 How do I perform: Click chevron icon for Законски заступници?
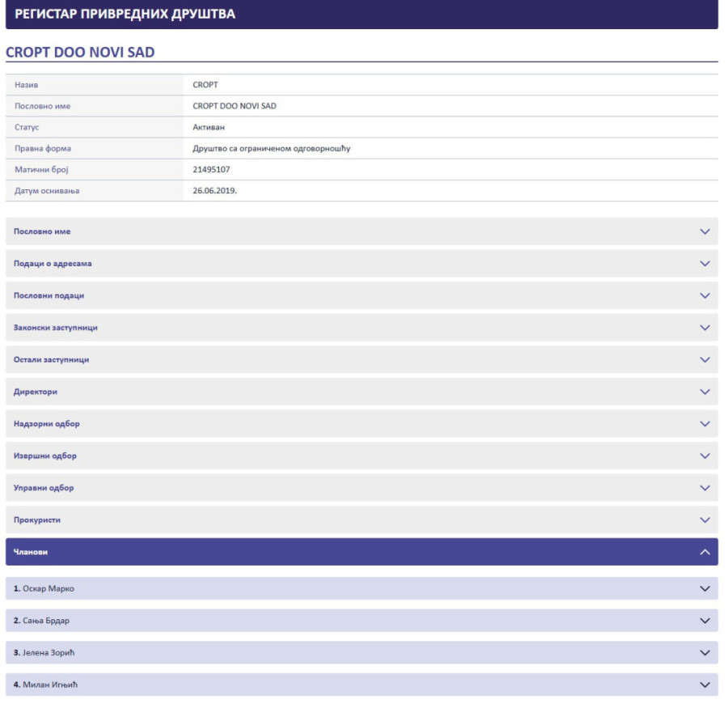point(705,328)
